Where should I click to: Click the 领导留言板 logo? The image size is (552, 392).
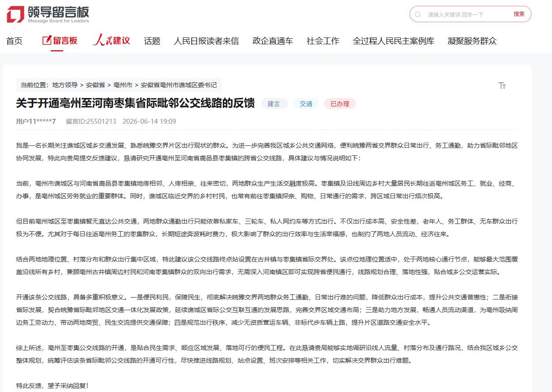(x=48, y=14)
